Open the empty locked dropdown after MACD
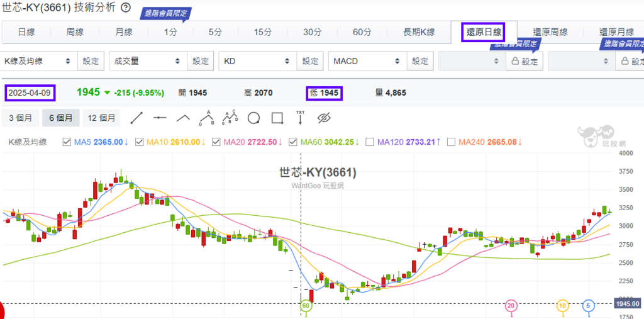This screenshot has width=644, height=319. 472,61
